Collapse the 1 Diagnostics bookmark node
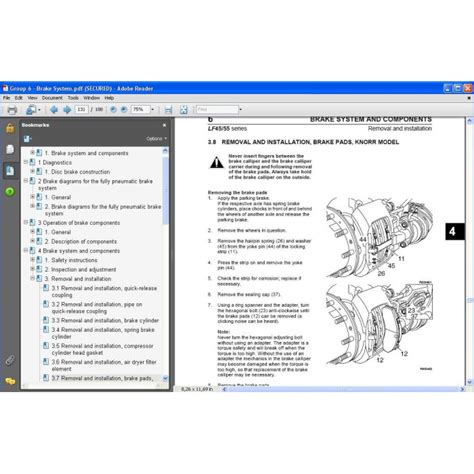 coord(26,162)
